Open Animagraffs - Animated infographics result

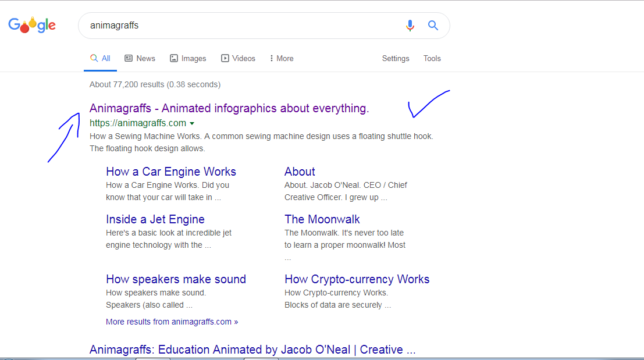click(x=229, y=108)
